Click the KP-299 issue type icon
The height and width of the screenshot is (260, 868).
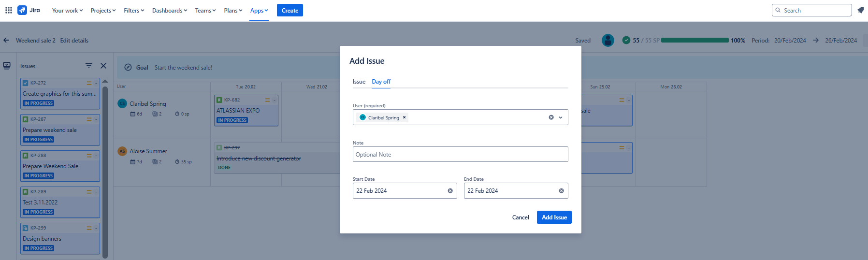26,228
